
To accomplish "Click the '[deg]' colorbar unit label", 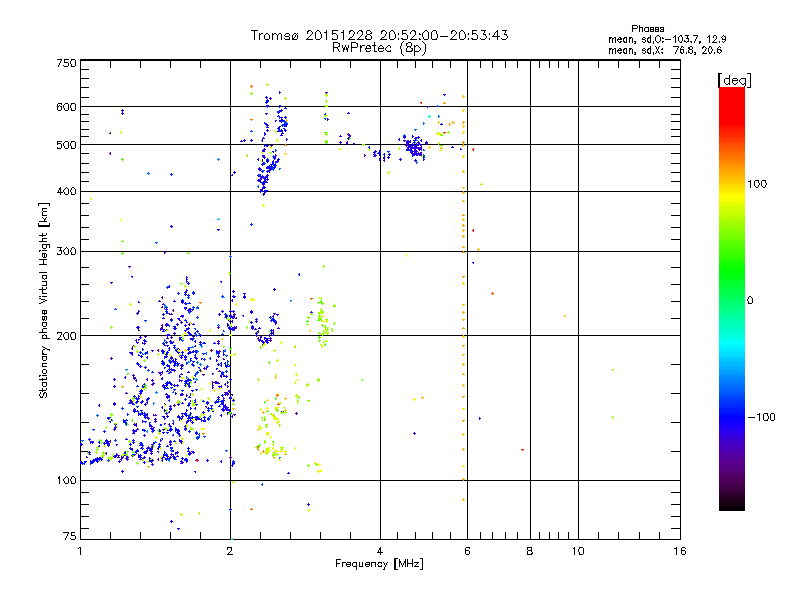I will (x=734, y=81).
